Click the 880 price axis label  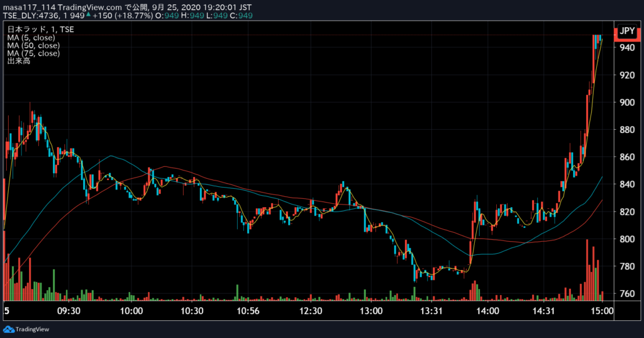pos(627,130)
